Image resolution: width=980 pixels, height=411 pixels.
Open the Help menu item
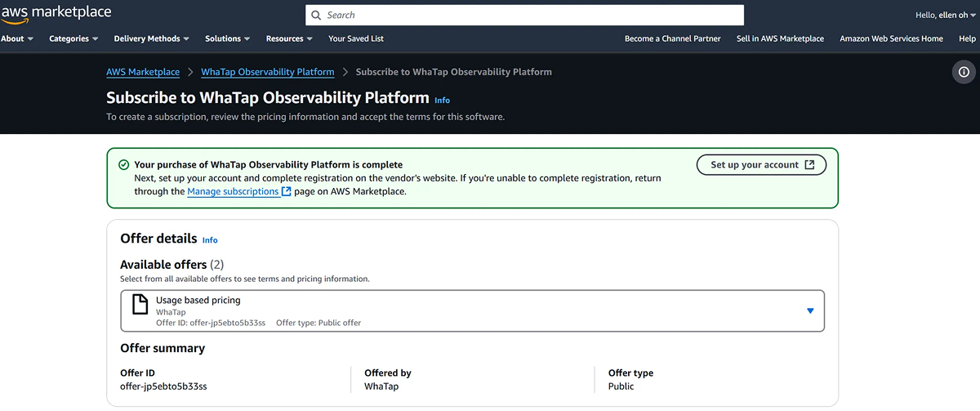(968, 38)
